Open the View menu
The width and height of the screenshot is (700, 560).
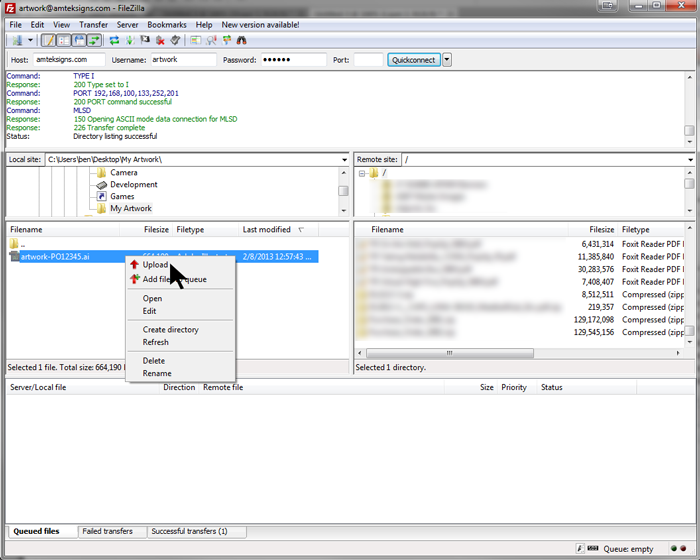(x=62, y=25)
